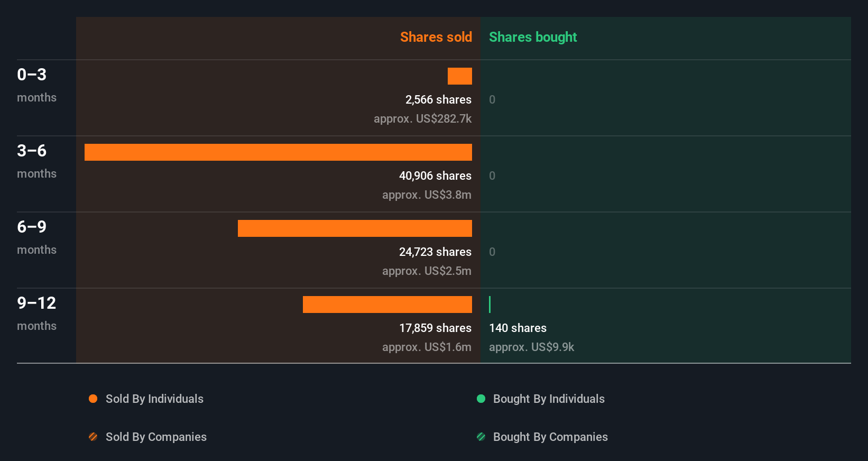Toggle the Bought By Companies legend label

pyautogui.click(x=550, y=437)
